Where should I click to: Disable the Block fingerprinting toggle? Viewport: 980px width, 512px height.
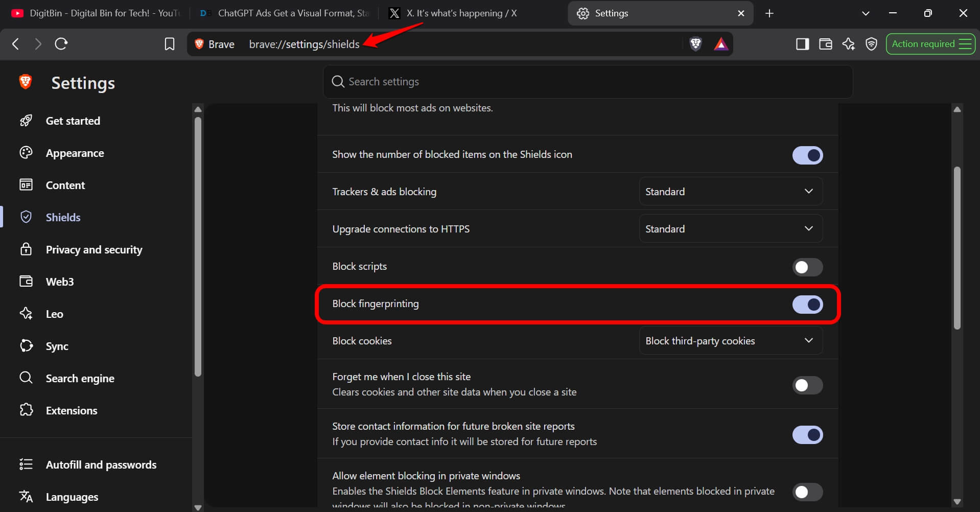coord(807,305)
